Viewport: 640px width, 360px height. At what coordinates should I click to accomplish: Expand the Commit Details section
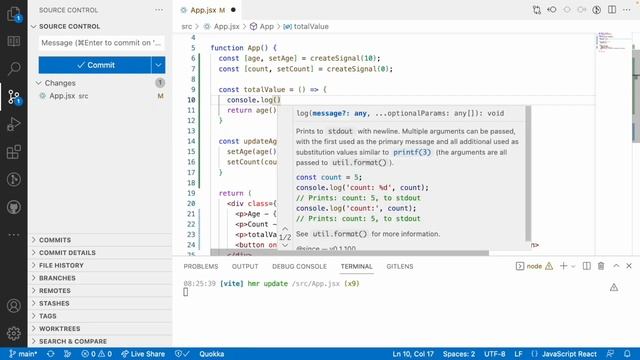101,253
